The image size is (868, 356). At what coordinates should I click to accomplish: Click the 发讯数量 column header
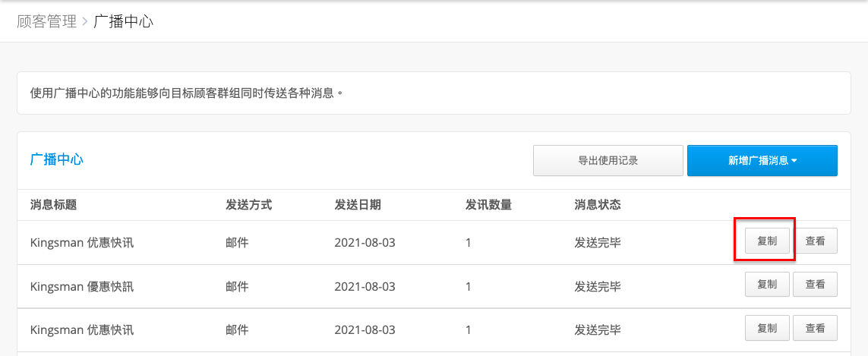[x=488, y=205]
